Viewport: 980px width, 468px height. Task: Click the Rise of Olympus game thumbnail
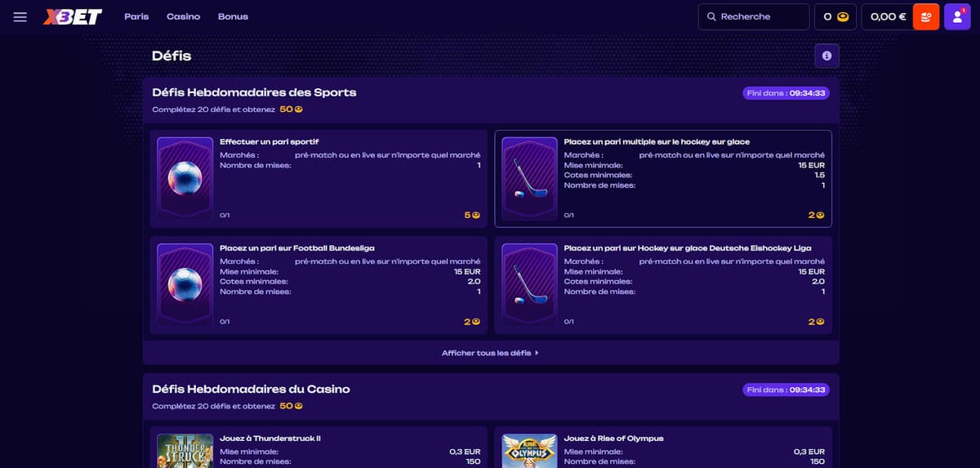point(529,451)
